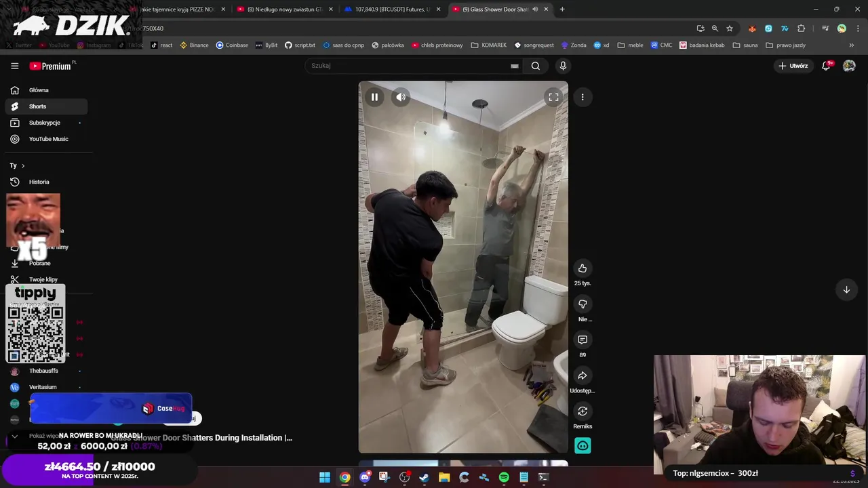This screenshot has width=868, height=488.
Task: Enter fullscreen on the Shorts player
Action: click(x=553, y=97)
